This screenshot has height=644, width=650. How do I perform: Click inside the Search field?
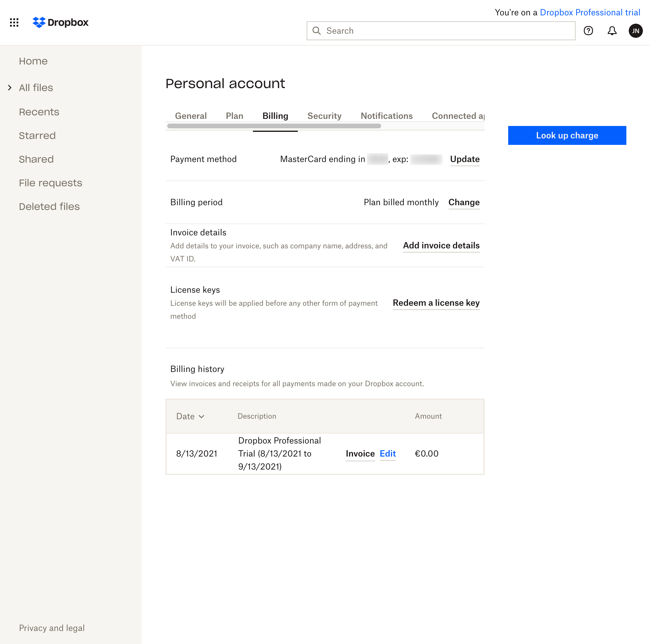[x=404, y=31]
